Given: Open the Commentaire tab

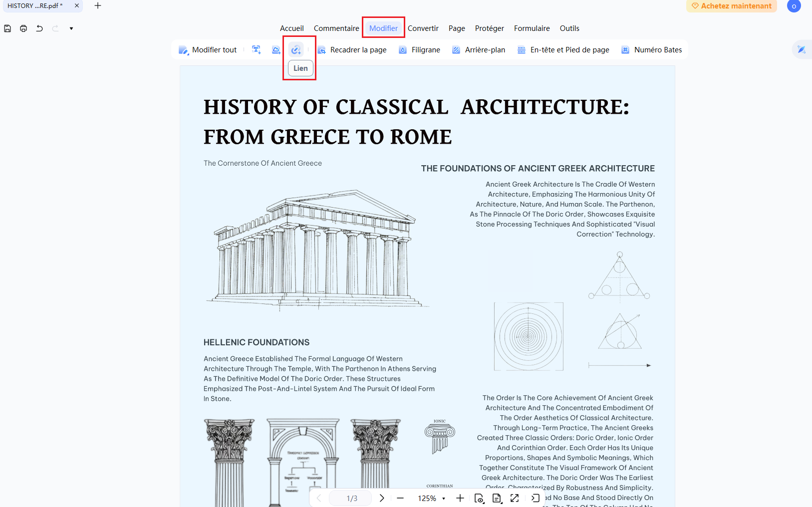Looking at the screenshot, I should tap(336, 28).
